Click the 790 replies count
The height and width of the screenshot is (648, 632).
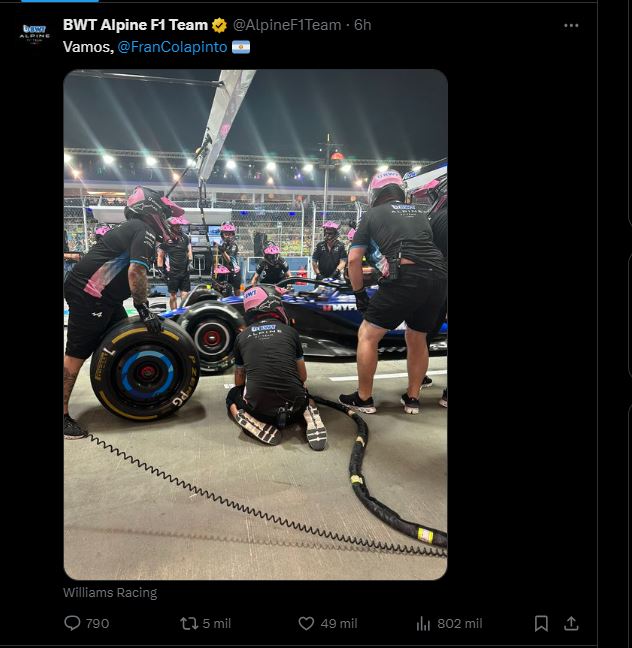click(97, 623)
